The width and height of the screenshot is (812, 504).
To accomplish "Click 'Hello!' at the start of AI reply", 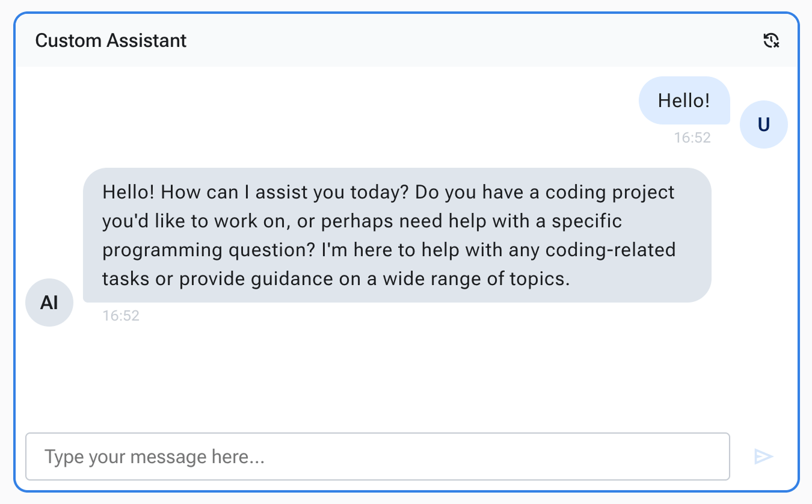I will 129,192.
